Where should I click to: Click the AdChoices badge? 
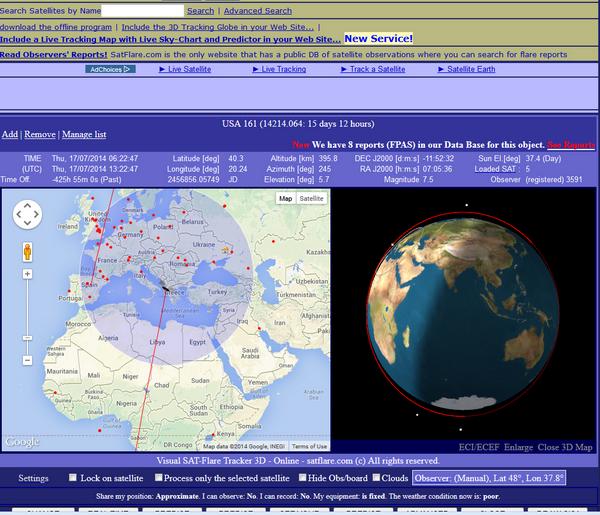click(x=110, y=69)
